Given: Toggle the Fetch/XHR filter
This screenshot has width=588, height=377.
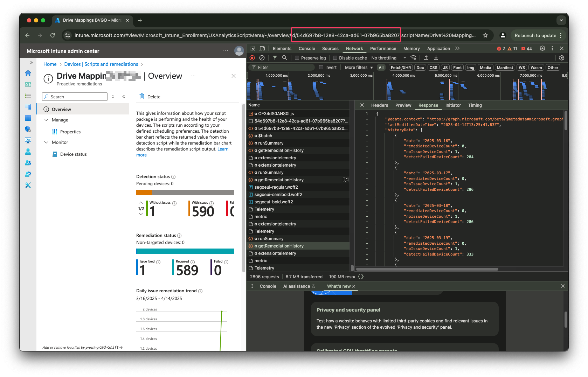Looking at the screenshot, I should [x=401, y=68].
